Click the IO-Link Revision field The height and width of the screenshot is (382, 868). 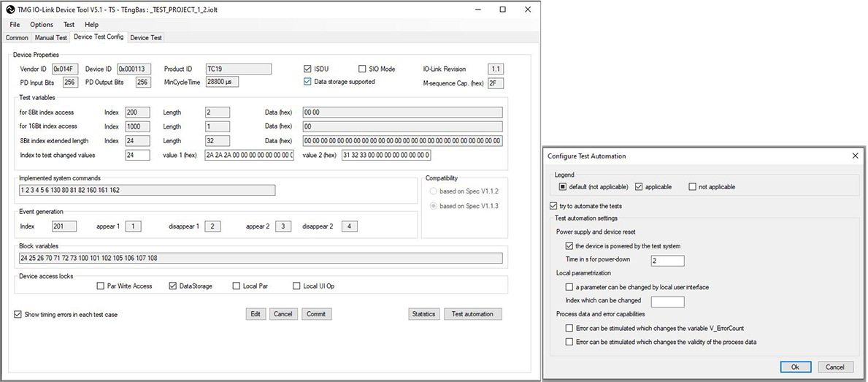pyautogui.click(x=496, y=69)
